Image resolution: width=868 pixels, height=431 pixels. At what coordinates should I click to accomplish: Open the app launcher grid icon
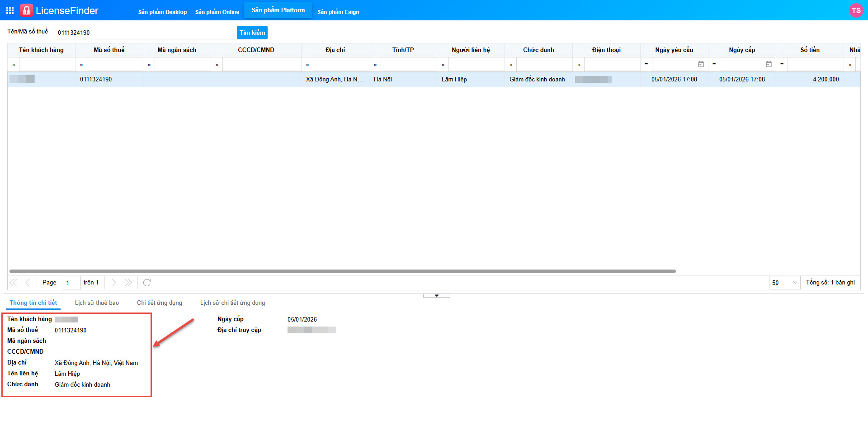(10, 10)
